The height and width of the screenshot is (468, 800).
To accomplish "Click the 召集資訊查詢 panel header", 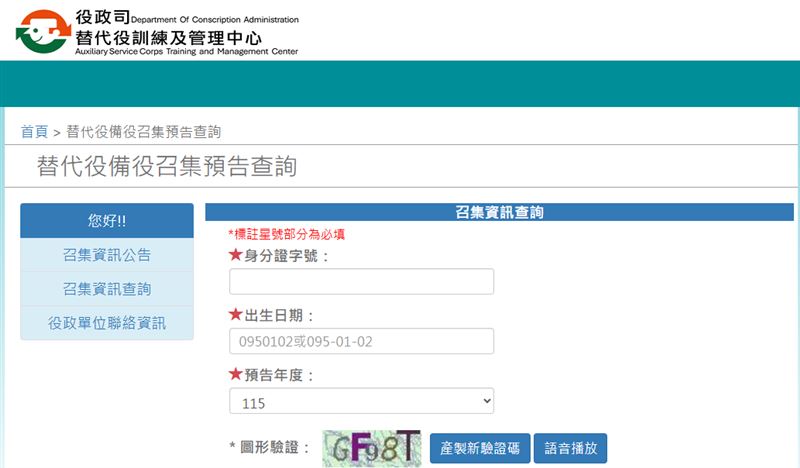I will (499, 212).
